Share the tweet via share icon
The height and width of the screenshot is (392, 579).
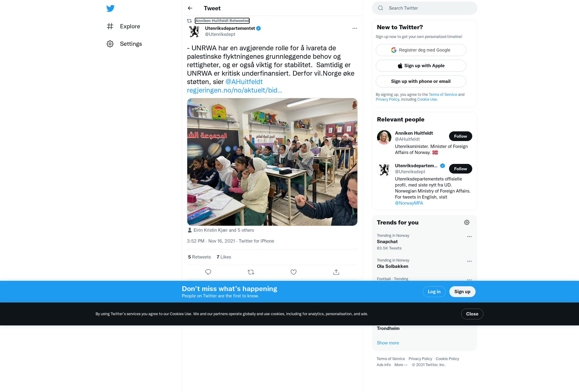(336, 272)
